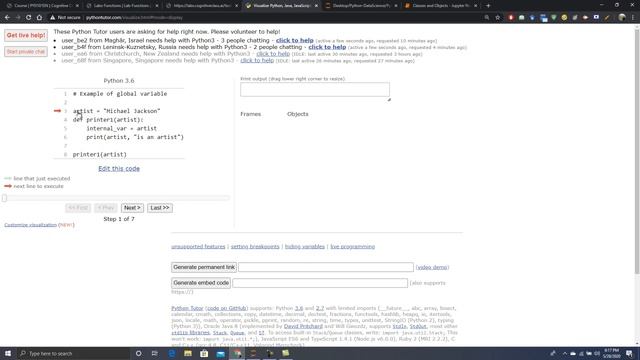640x360 pixels.
Task: Click the Get live help! button
Action: click(x=26, y=36)
